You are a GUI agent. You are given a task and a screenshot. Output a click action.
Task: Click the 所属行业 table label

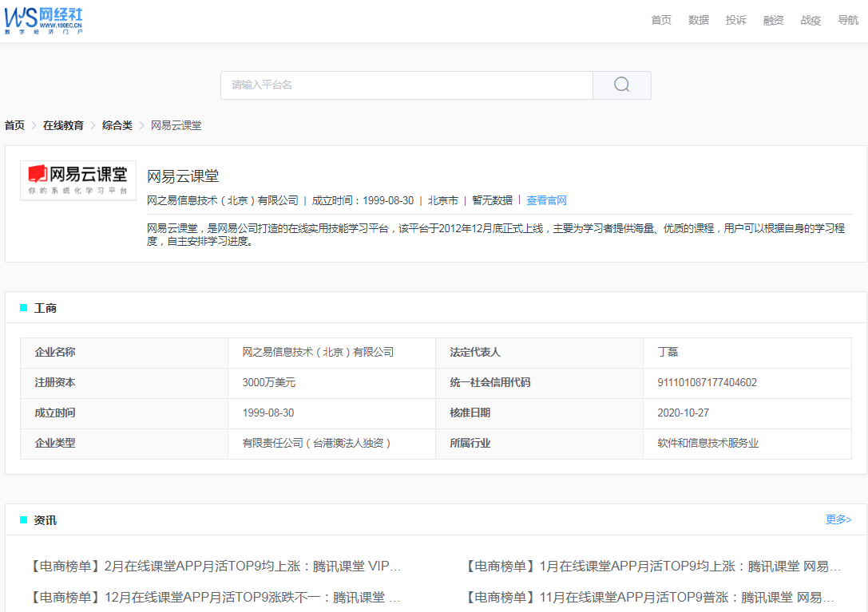[470, 443]
